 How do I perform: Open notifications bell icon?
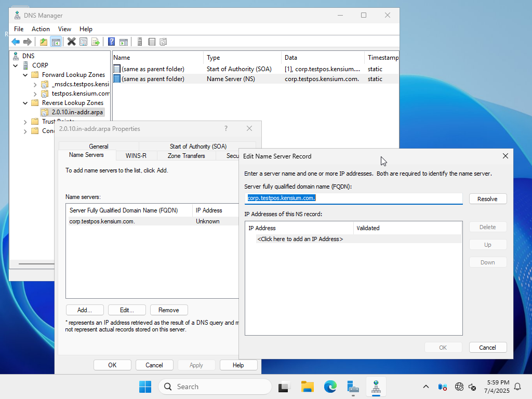point(518,387)
